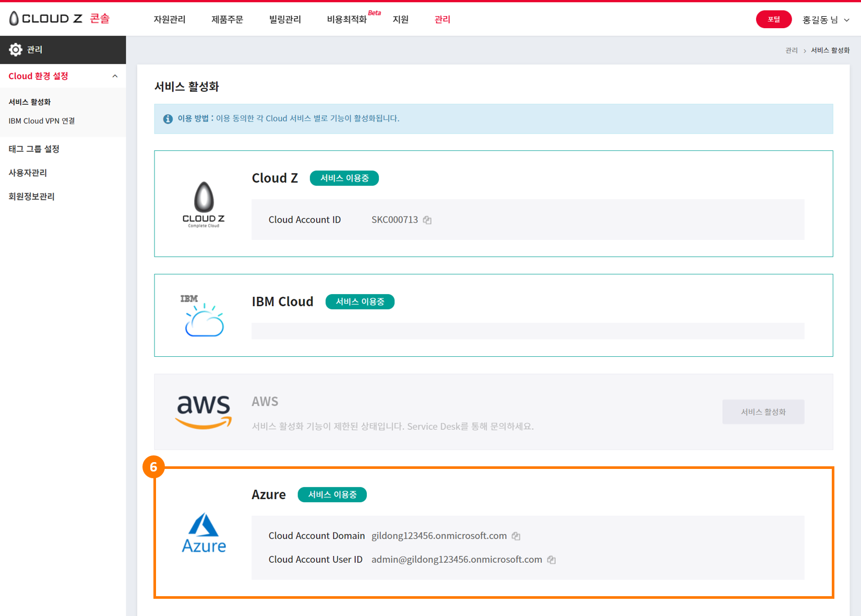Open the 홍길동 님 user dropdown
861x616 pixels.
click(x=826, y=20)
